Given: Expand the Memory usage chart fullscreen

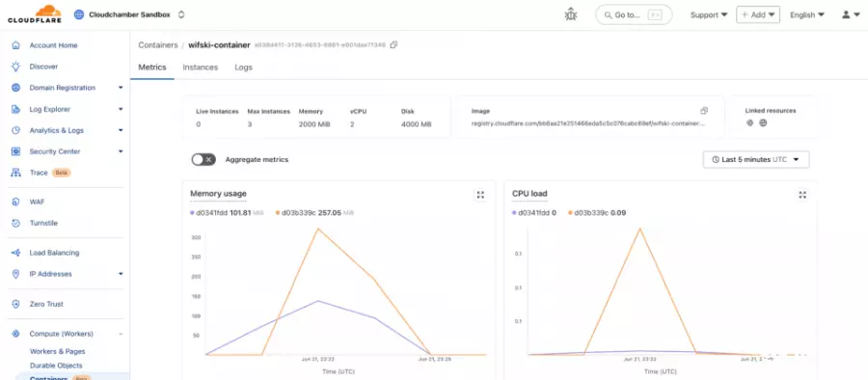Looking at the screenshot, I should pos(480,195).
